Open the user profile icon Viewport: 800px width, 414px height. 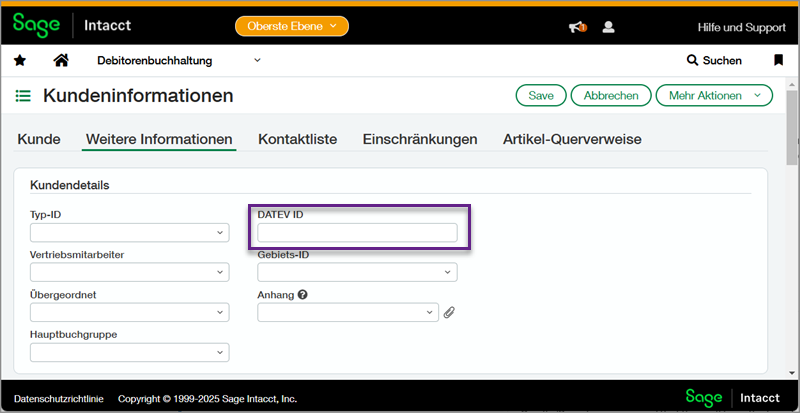click(608, 26)
